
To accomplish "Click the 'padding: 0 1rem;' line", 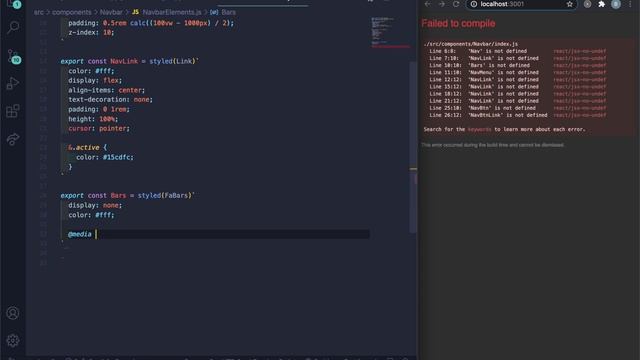I will [99, 109].
